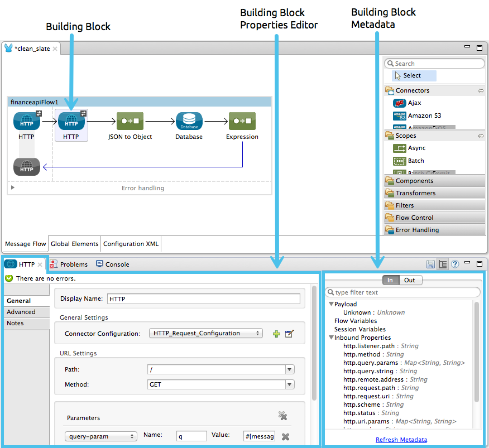The height and width of the screenshot is (448, 489).
Task: Open the Expression component in the flow
Action: pos(242,121)
